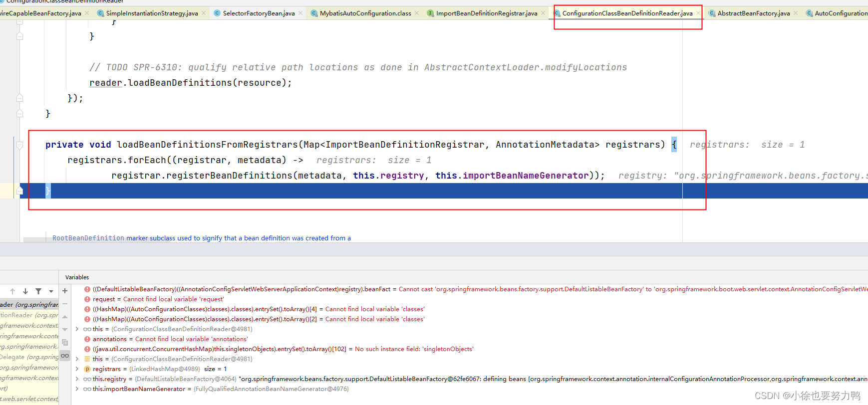The height and width of the screenshot is (405, 868).
Task: Select the DefaultListableBeanFactory 'Cannot cast' watch row
Action: coord(469,289)
